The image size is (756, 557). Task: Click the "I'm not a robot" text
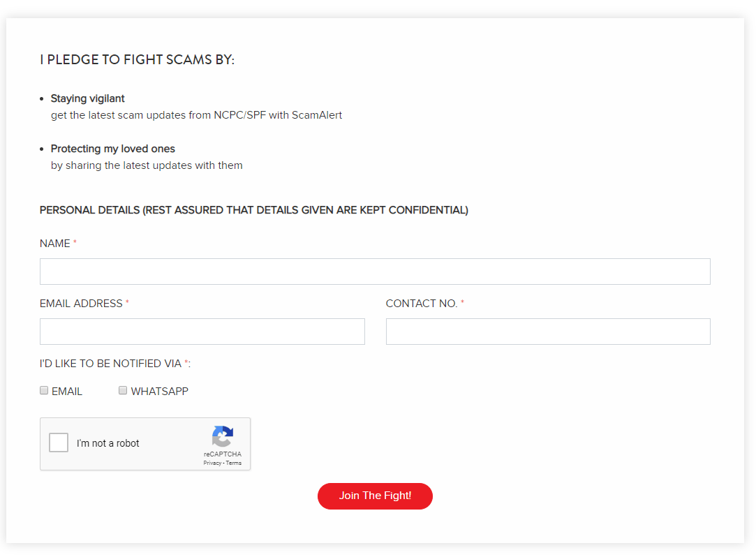[108, 443]
